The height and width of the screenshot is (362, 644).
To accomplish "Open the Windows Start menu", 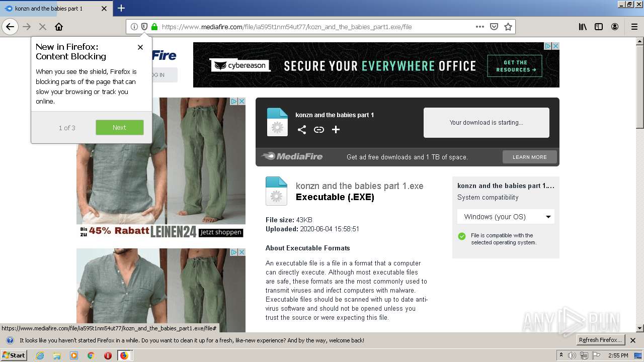I will click(x=14, y=355).
